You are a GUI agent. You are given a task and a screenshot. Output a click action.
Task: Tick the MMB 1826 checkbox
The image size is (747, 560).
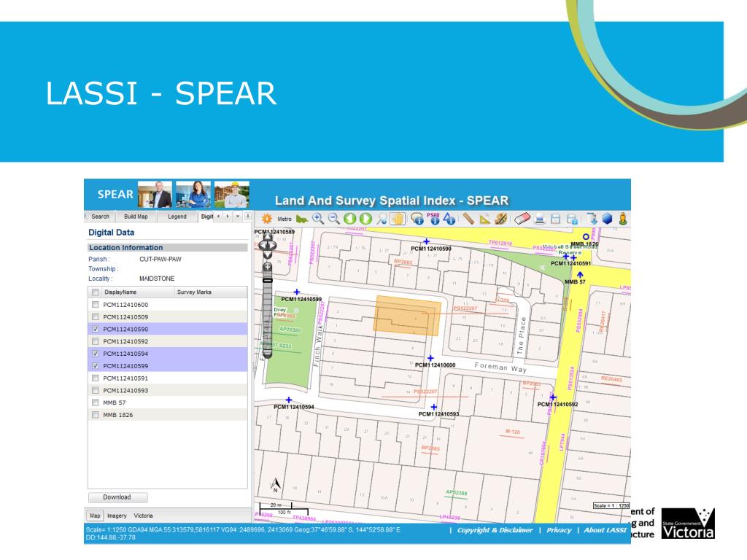tap(96, 415)
